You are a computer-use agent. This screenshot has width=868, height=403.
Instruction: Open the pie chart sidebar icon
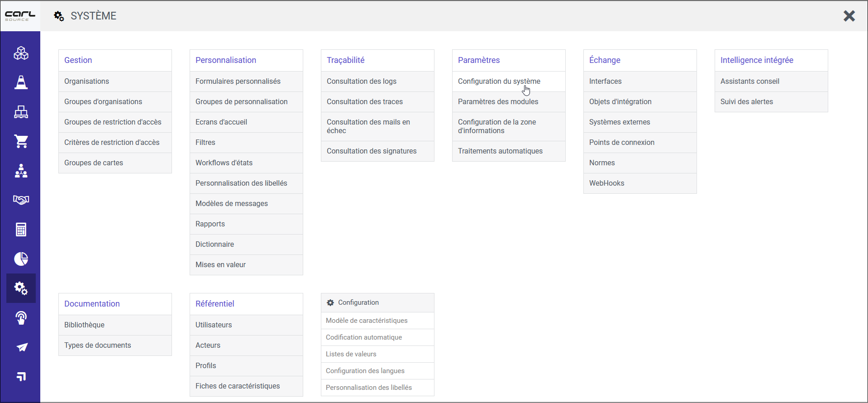(21, 259)
